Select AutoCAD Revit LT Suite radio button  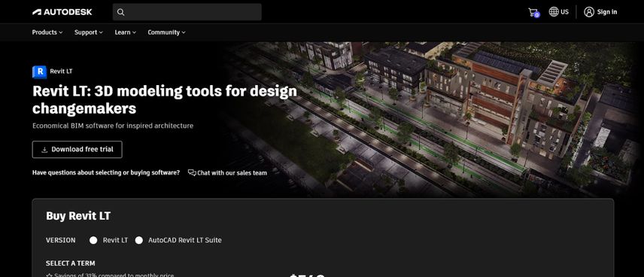coord(139,240)
